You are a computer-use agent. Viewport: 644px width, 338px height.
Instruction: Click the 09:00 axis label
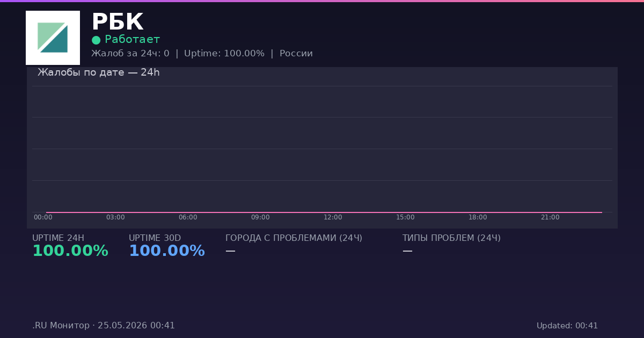[x=260, y=217]
